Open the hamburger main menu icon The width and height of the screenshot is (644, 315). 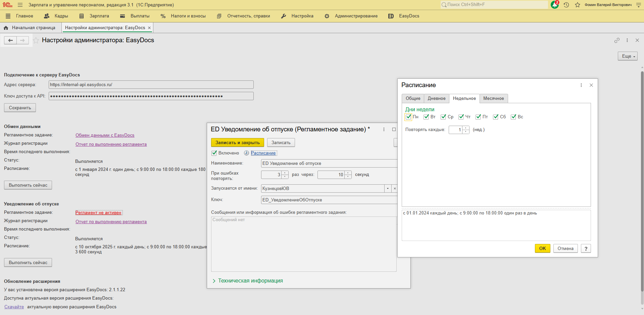coord(20,5)
